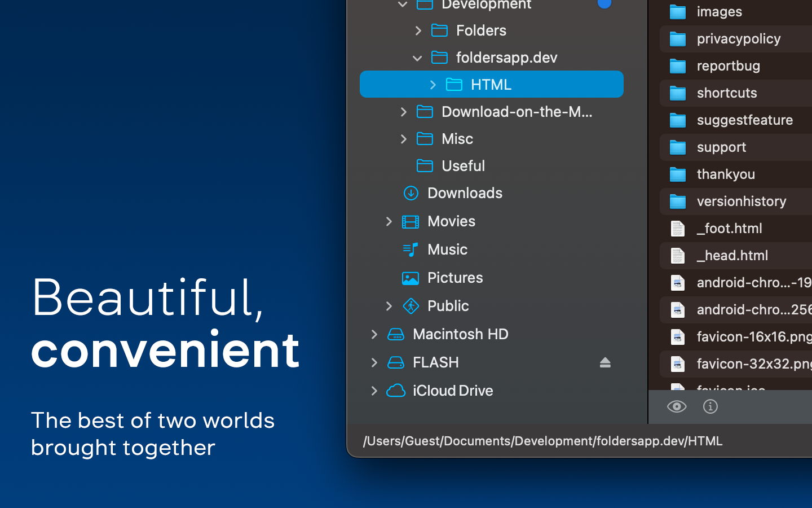Select Downloads in the sidebar tree
812x508 pixels.
click(465, 193)
